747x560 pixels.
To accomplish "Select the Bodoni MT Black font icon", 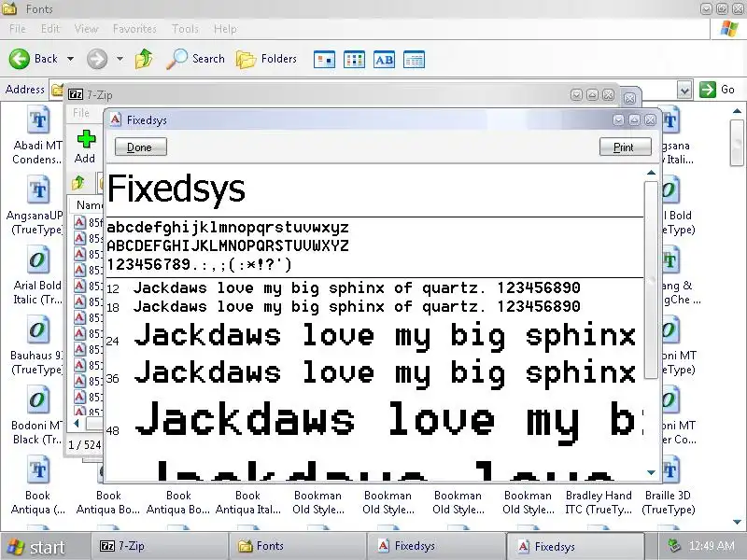I will click(x=37, y=400).
